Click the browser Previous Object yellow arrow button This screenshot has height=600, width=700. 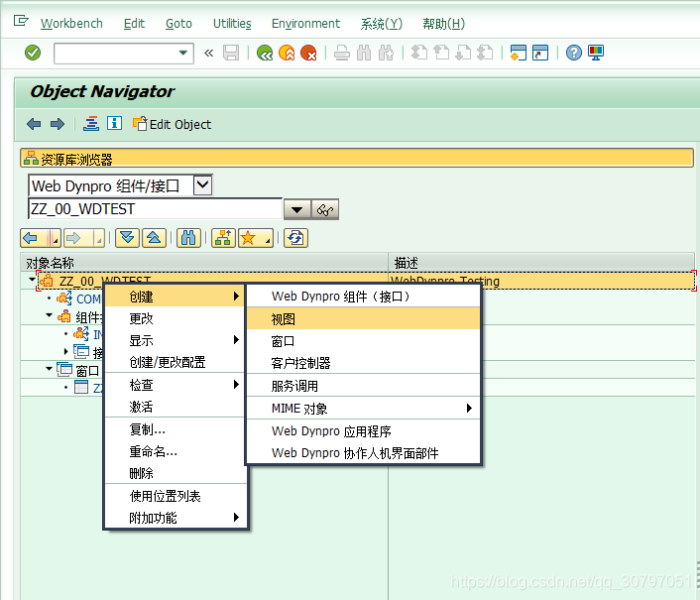[41, 238]
